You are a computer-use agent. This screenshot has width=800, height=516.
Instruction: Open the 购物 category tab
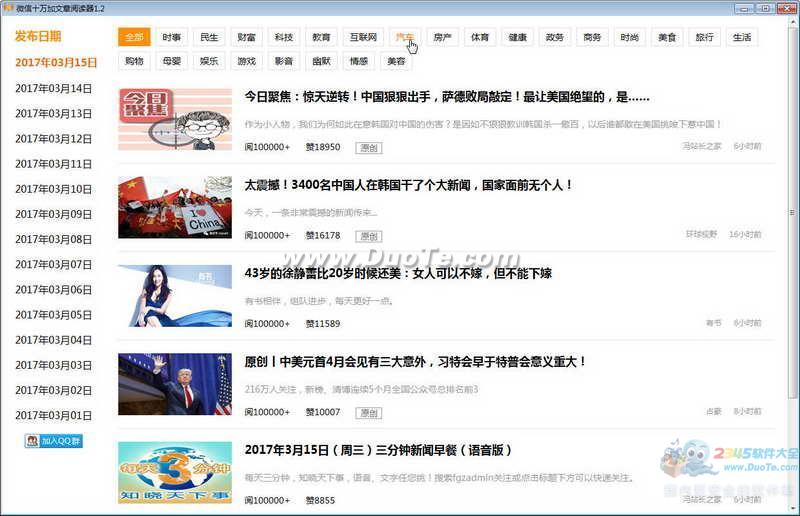134,61
